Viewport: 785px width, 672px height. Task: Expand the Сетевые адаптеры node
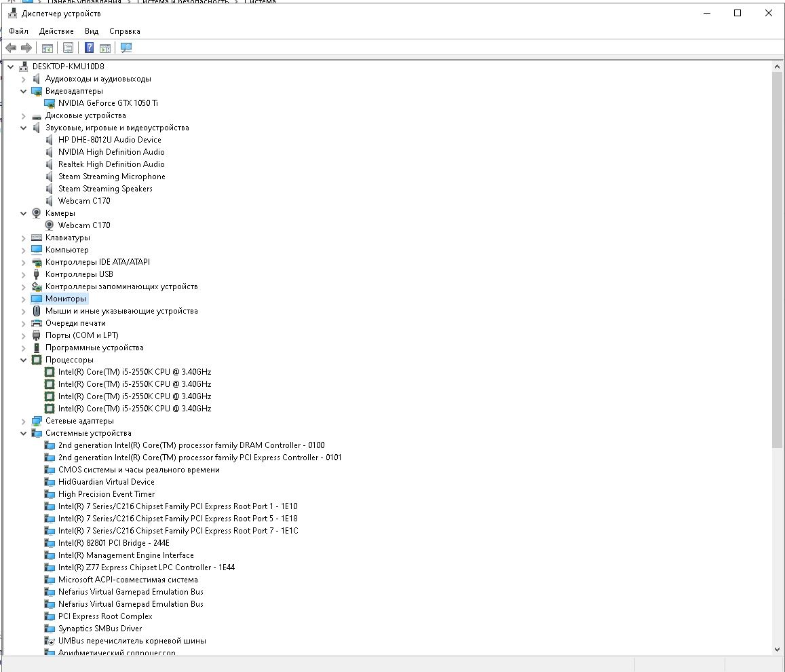[23, 421]
